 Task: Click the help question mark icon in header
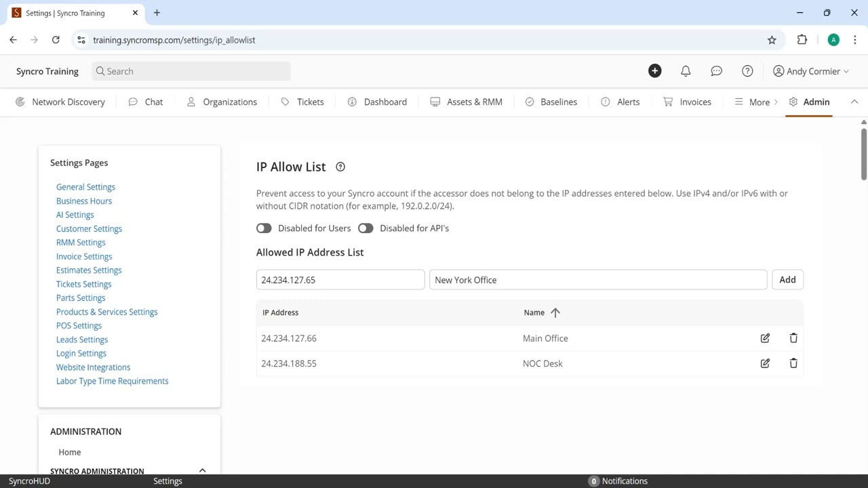pos(747,71)
